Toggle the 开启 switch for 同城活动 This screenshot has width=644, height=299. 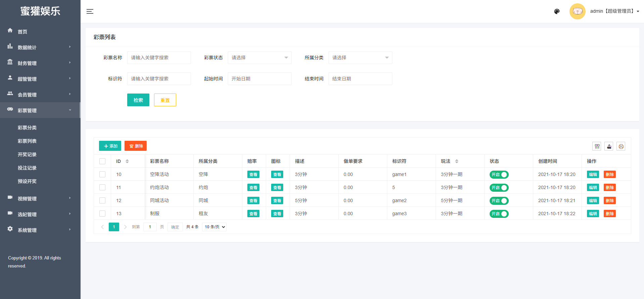click(x=499, y=201)
